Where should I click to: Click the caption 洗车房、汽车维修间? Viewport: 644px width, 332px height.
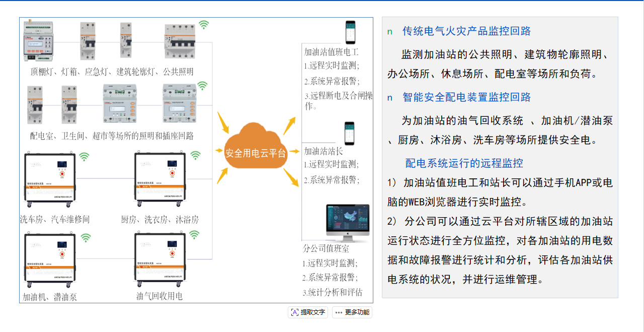pyautogui.click(x=55, y=219)
